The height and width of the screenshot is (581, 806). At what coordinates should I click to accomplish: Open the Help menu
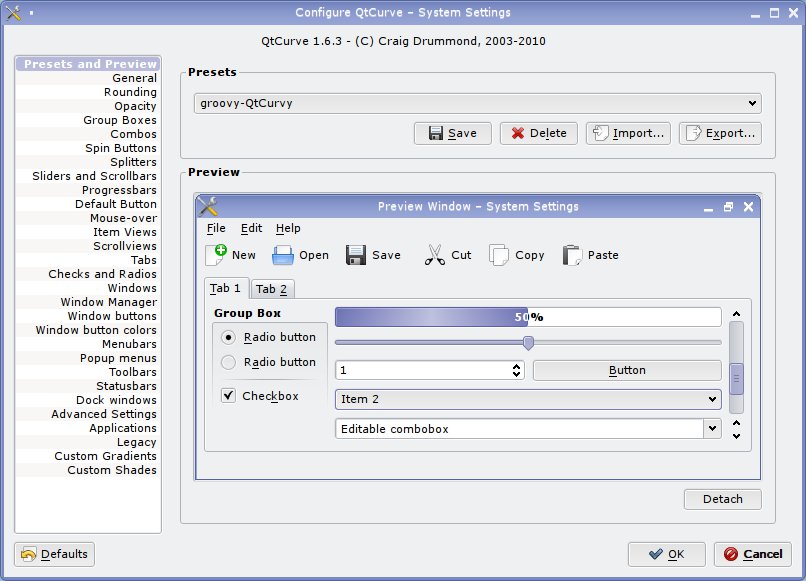tap(288, 228)
